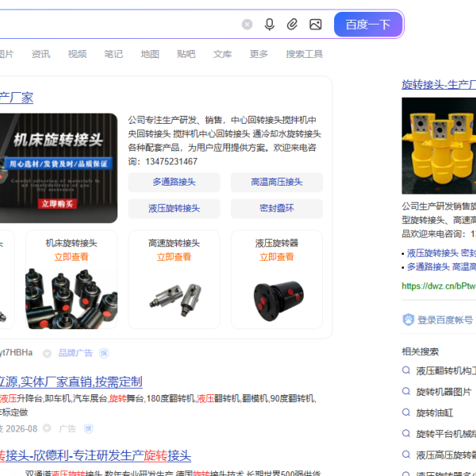Open the 地图 tab

click(x=150, y=54)
